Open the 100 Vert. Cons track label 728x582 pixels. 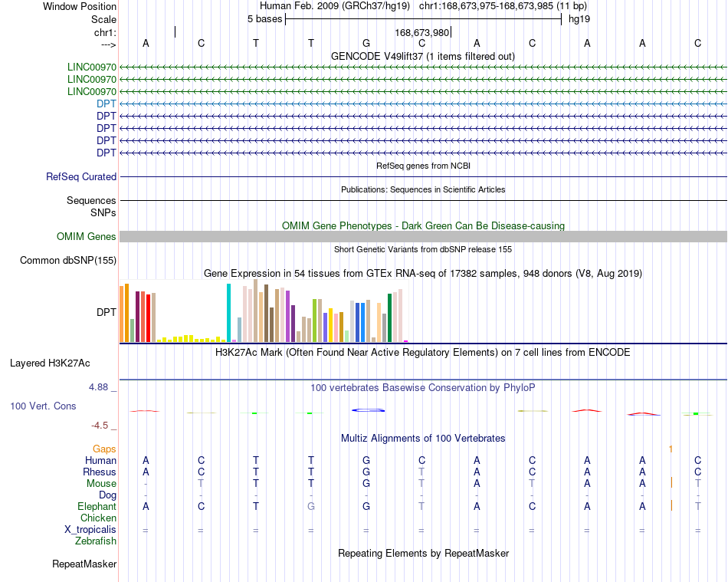(x=43, y=406)
